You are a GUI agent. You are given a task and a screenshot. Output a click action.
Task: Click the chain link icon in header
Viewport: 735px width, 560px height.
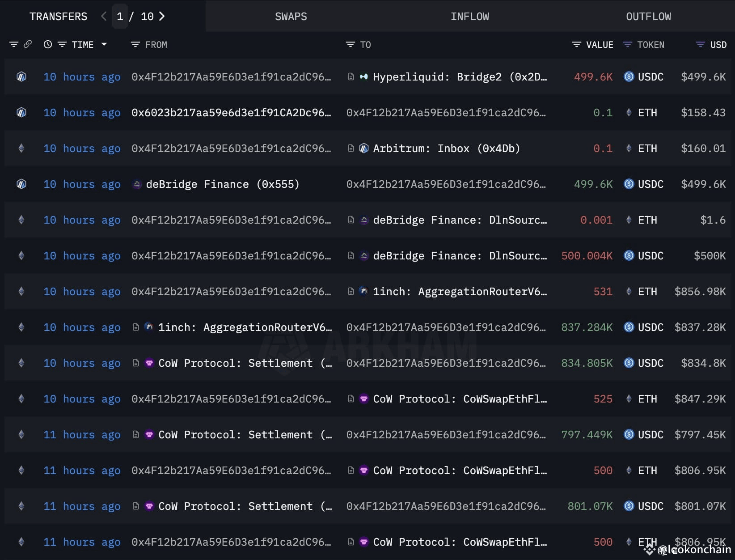pos(28,44)
